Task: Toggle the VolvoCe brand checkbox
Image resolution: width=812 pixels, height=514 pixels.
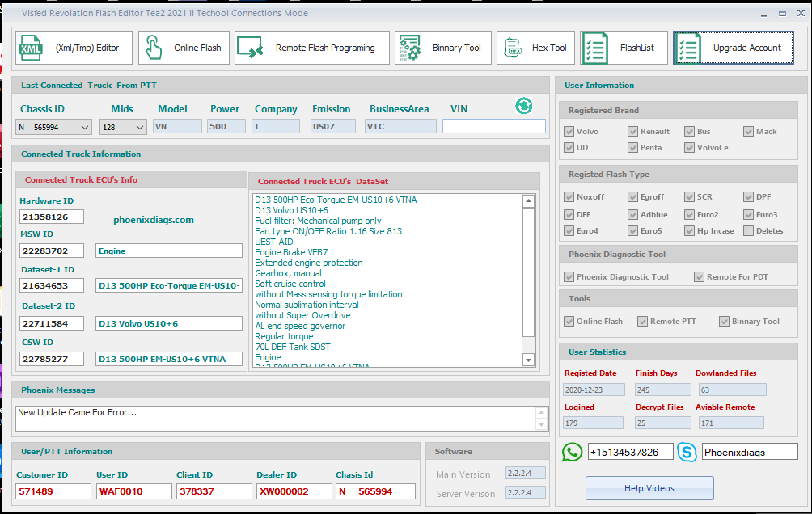Action: 689,148
